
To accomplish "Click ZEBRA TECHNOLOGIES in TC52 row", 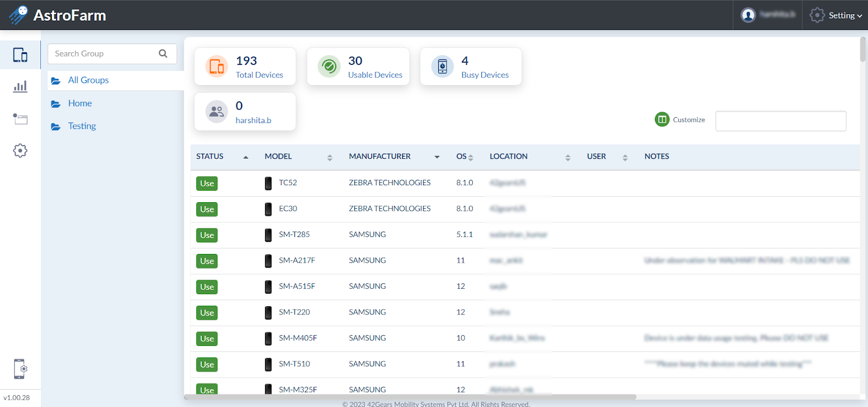I will click(x=390, y=183).
